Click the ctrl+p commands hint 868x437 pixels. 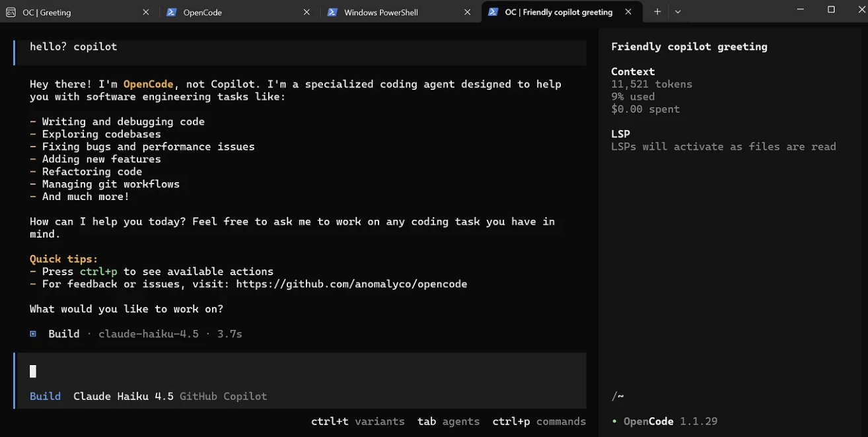(x=539, y=421)
